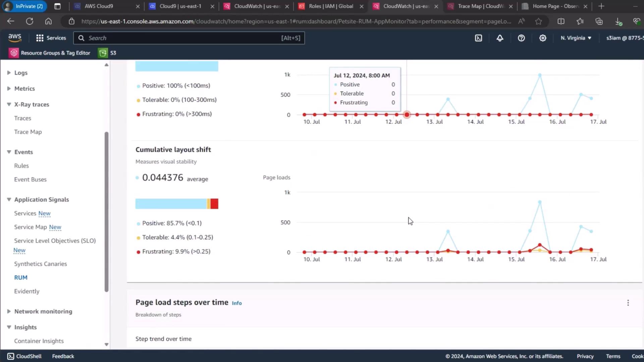Open the notifications bell
644x362 pixels.
coord(500,38)
